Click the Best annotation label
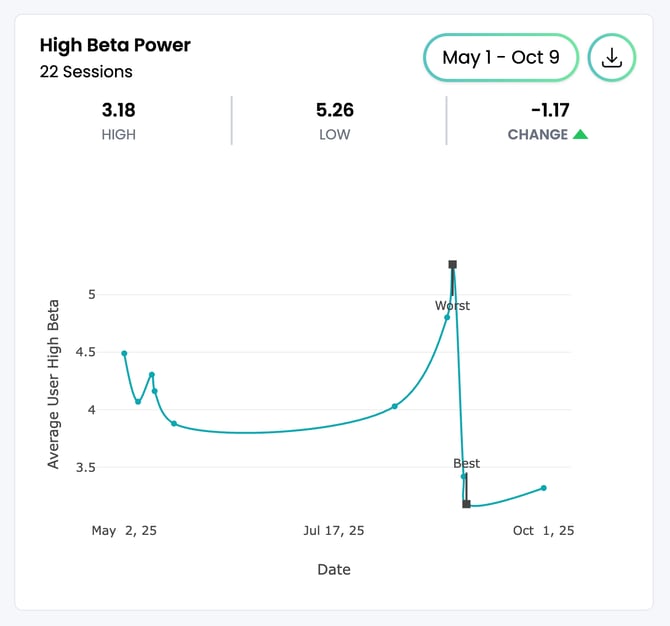Image resolution: width=670 pixels, height=626 pixels. [466, 463]
